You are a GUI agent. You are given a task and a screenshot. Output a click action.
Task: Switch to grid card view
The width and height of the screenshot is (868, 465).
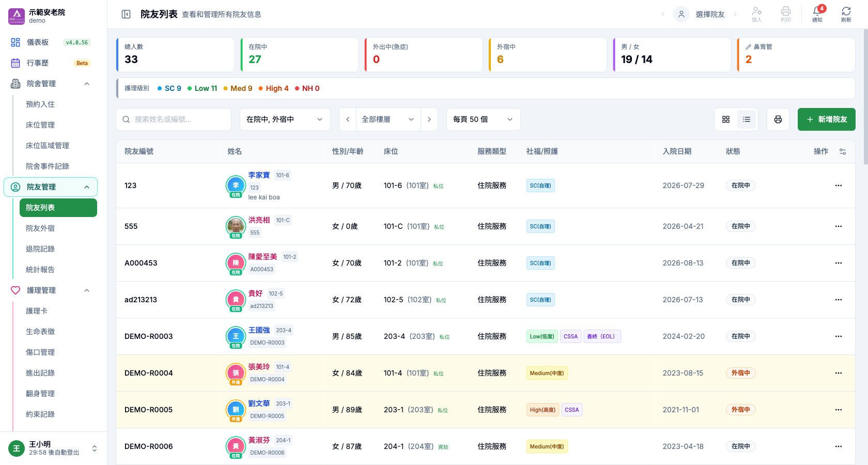726,119
